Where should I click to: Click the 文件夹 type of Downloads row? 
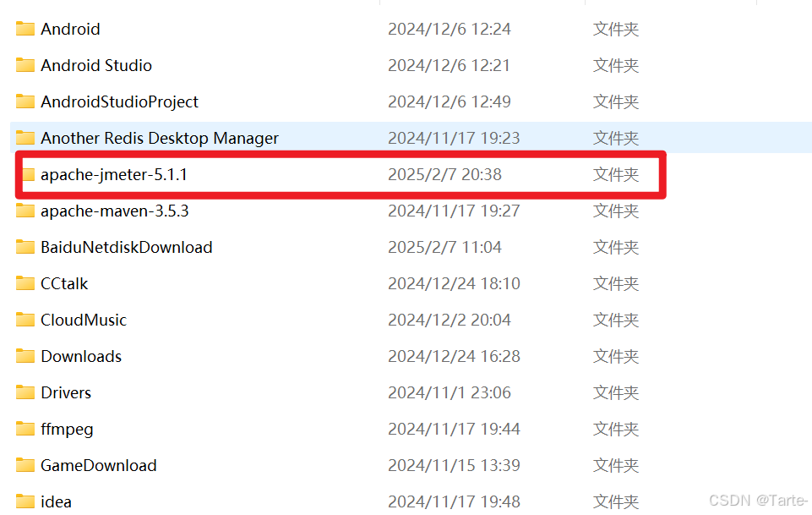(x=616, y=356)
